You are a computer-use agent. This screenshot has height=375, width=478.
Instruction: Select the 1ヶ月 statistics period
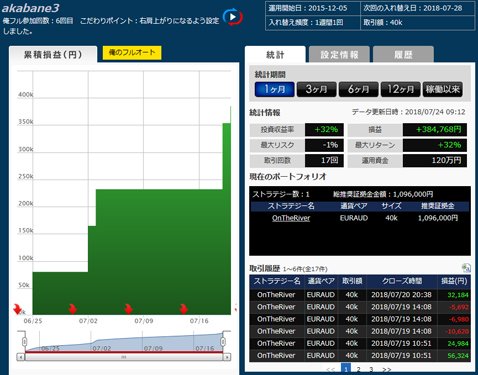(274, 89)
